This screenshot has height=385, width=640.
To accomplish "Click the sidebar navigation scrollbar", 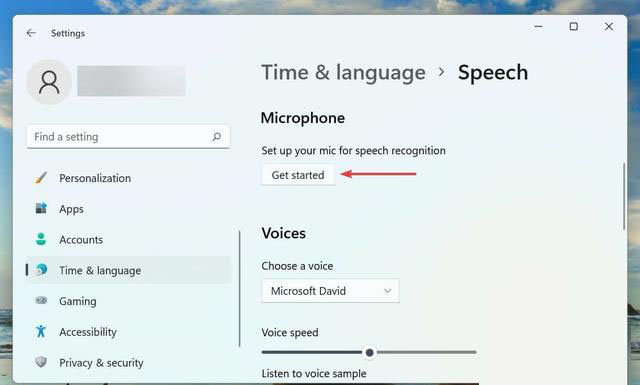I will [x=240, y=289].
